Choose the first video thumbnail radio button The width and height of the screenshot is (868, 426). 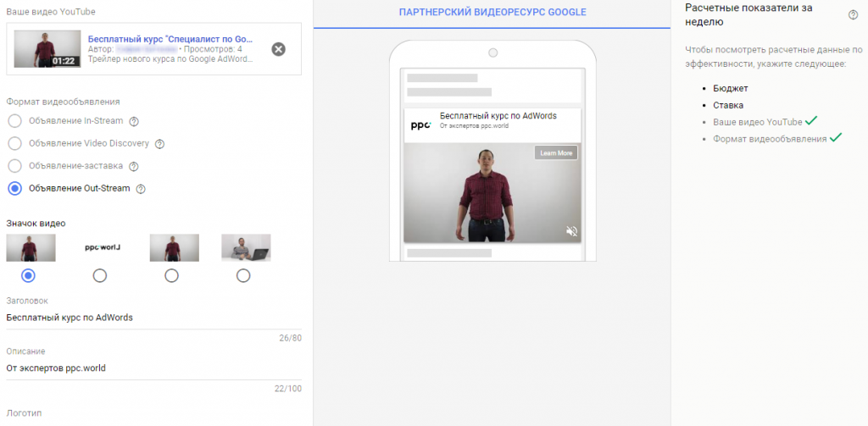click(x=28, y=275)
